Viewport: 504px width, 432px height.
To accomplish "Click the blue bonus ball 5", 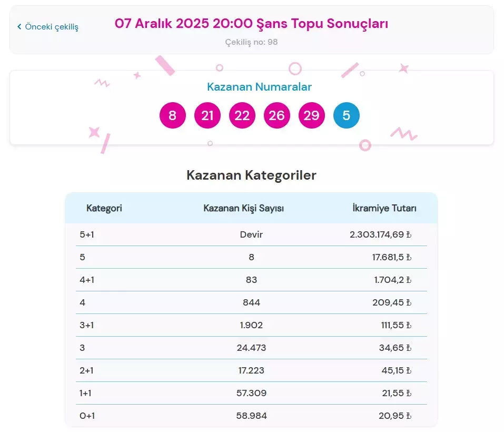I will [346, 115].
